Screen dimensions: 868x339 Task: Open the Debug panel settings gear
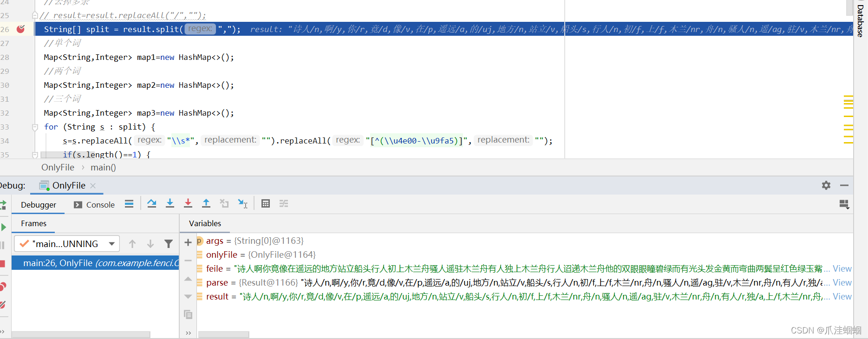click(826, 185)
